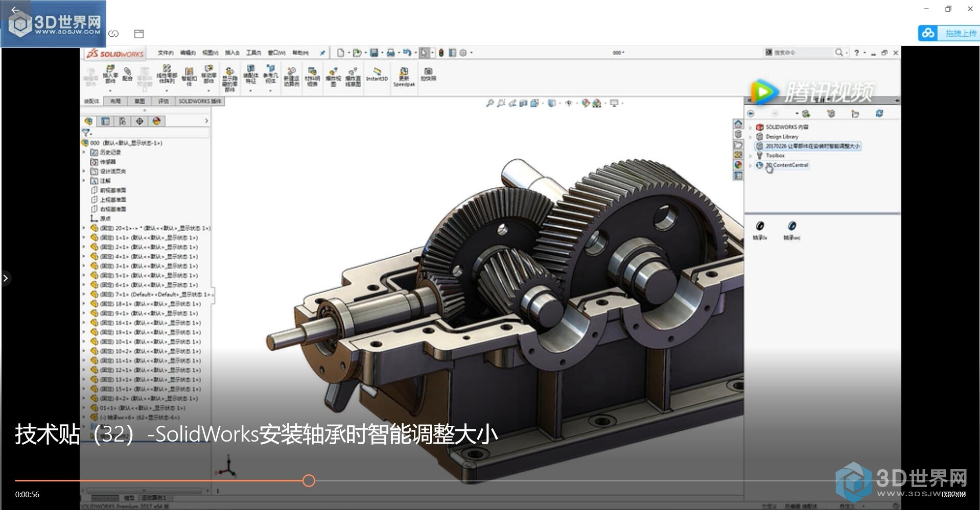Screen dimensions: 980x510
Task: Expand the 历史记录 tree node
Action: (x=84, y=152)
